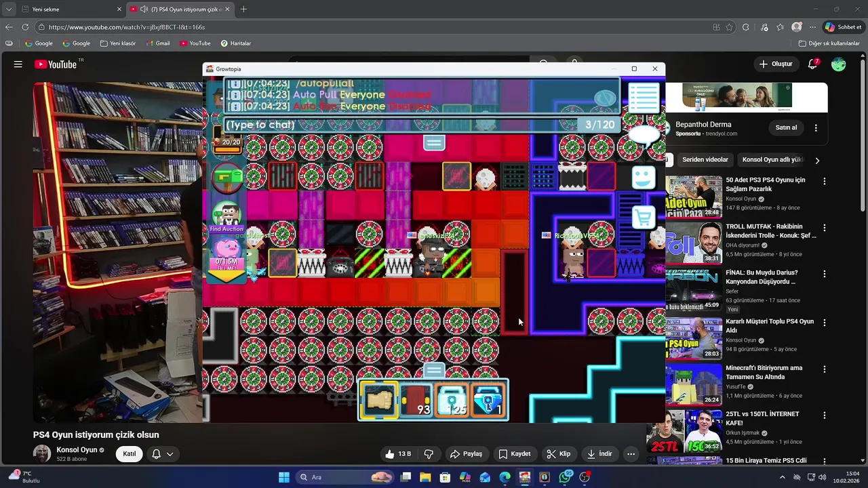Open the smiley face emote menu in Growtopia

pyautogui.click(x=643, y=178)
